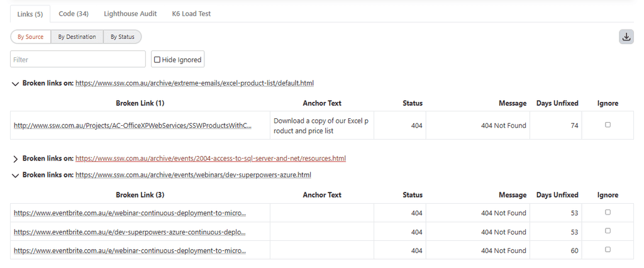Expand the 2004-access-to-sql-server resources section
This screenshot has height=268, width=644.
point(15,159)
